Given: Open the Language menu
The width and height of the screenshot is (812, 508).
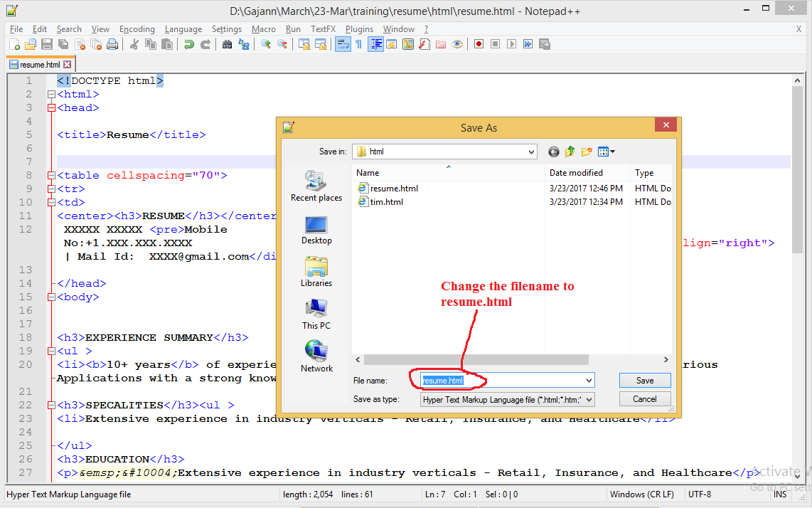Looking at the screenshot, I should (183, 29).
